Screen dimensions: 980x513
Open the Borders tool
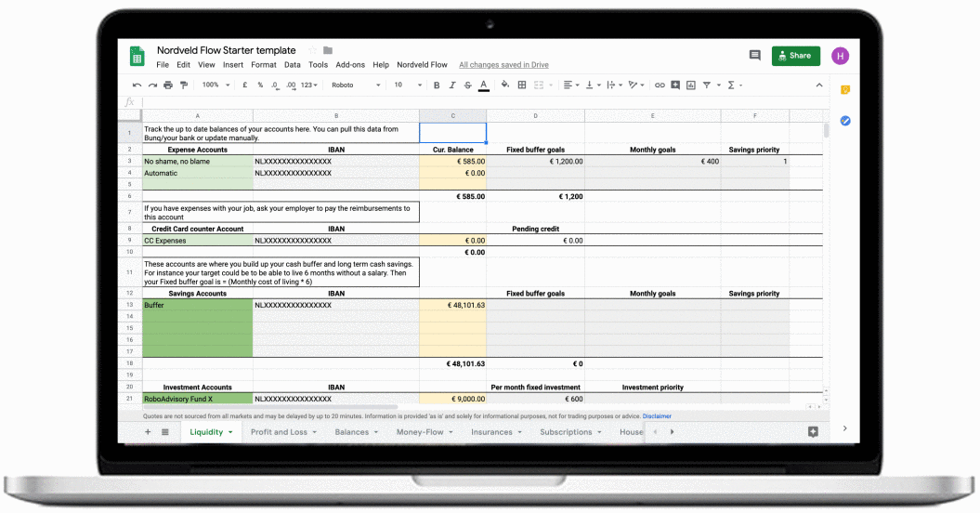(522, 85)
